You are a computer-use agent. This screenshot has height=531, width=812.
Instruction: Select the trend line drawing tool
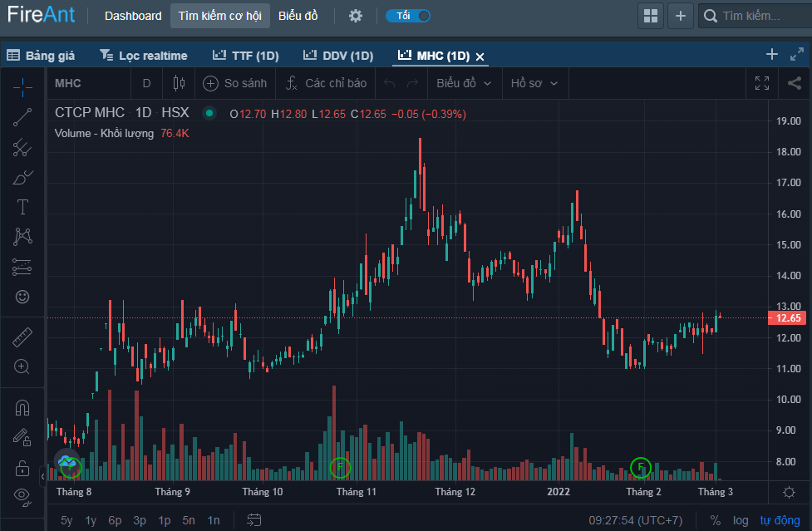click(x=22, y=117)
